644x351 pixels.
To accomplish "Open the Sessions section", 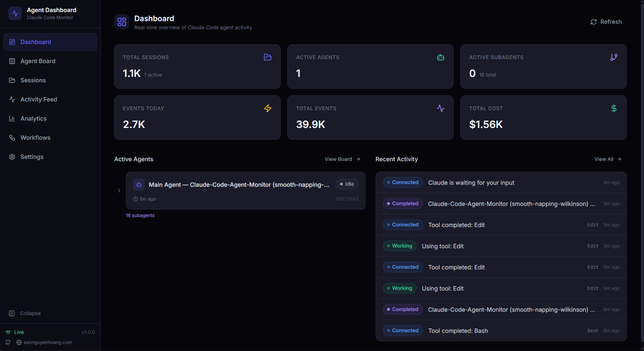I will pos(33,80).
